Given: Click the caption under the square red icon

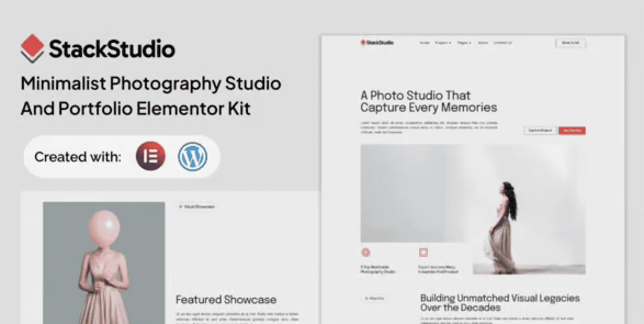Looking at the screenshot, I should [438, 269].
